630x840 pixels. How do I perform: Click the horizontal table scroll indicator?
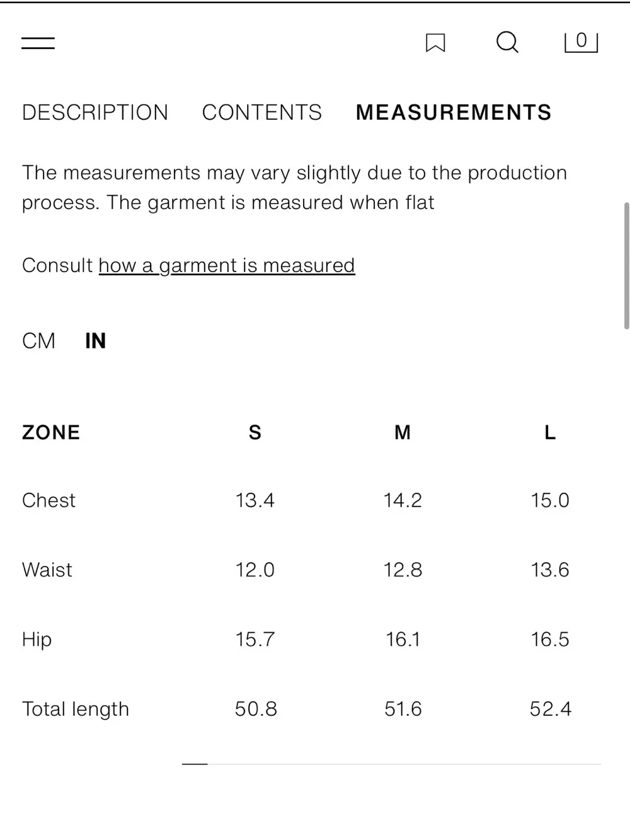pos(195,764)
